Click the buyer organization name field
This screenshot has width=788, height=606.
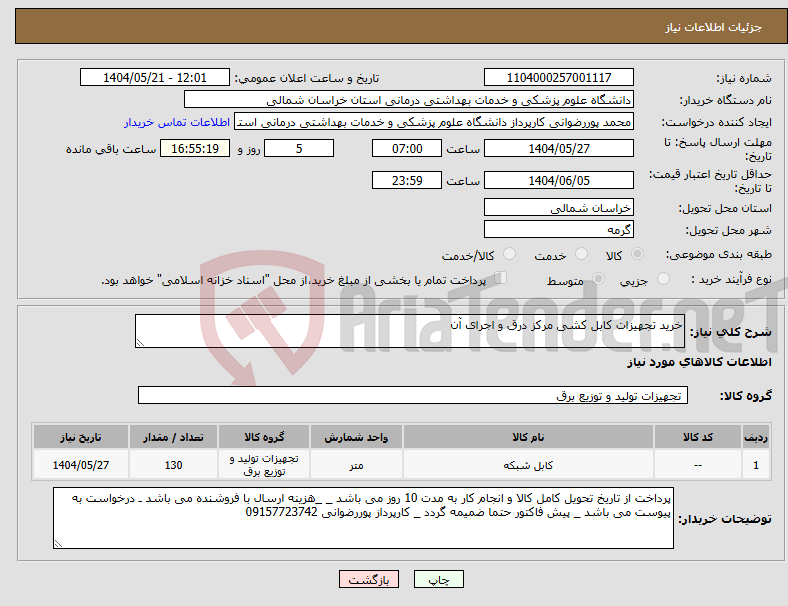pos(409,99)
